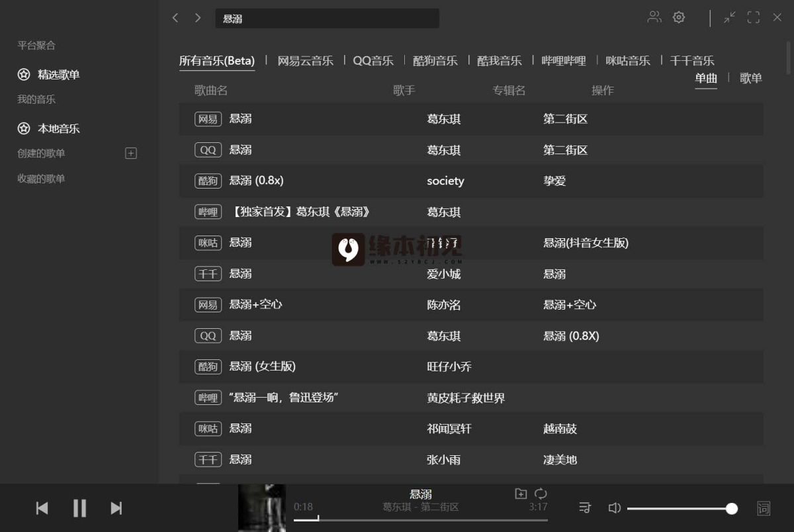Viewport: 794px width, 532px height.
Task: Skip to the next track
Action: tap(116, 508)
